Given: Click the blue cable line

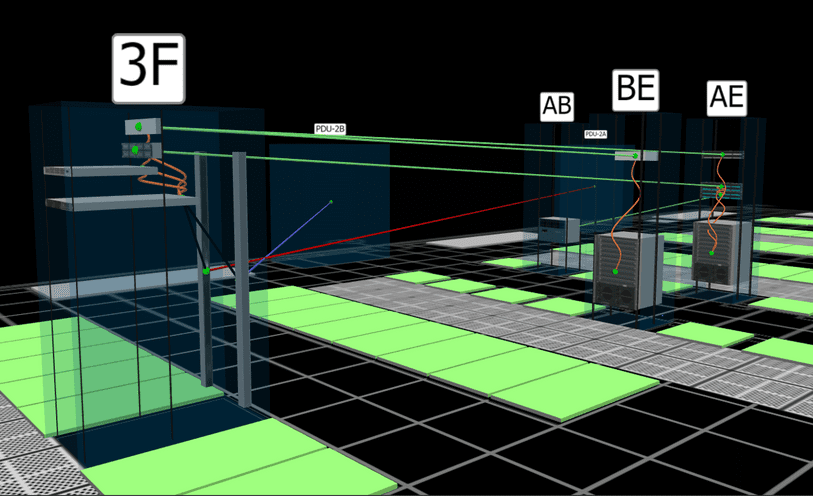Looking at the screenshot, I should [x=290, y=237].
